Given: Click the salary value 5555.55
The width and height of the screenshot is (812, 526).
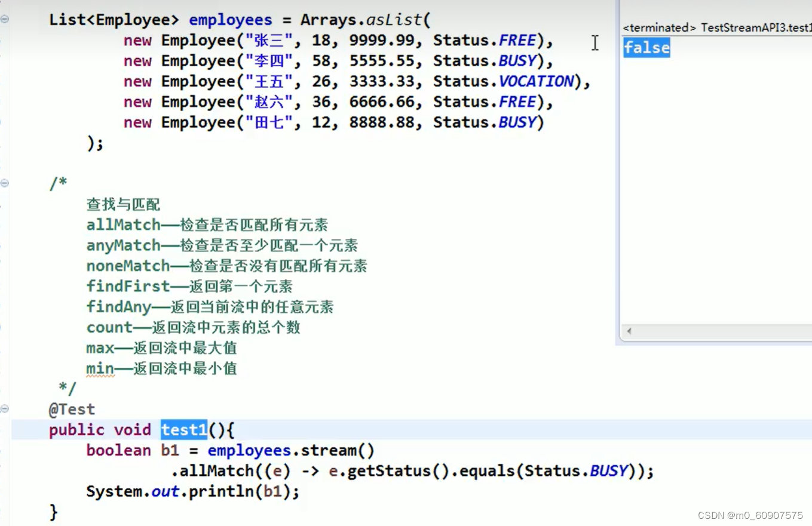Looking at the screenshot, I should coord(382,61).
